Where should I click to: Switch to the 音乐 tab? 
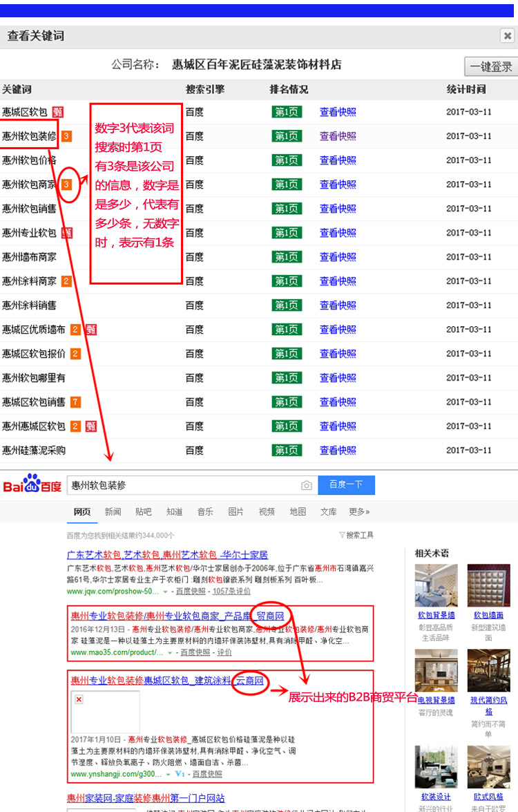tap(205, 511)
